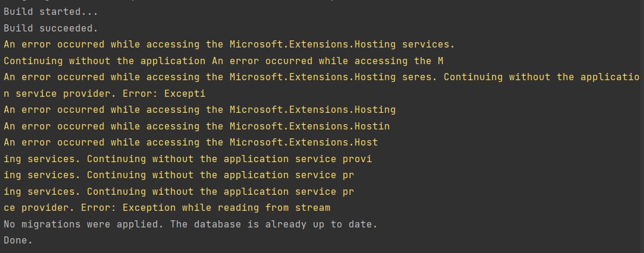The height and width of the screenshot is (253, 644).
Task: Click the "Build succeeded." output line
Action: coord(51,29)
